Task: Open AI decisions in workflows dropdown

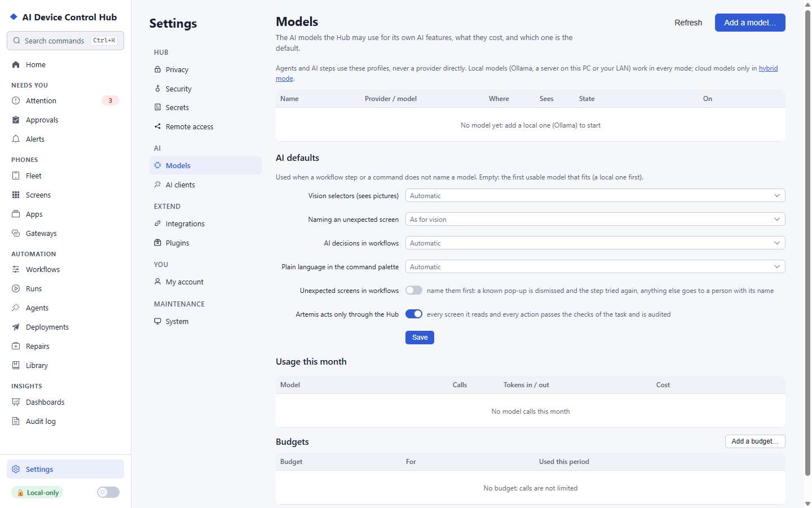Action: (595, 243)
